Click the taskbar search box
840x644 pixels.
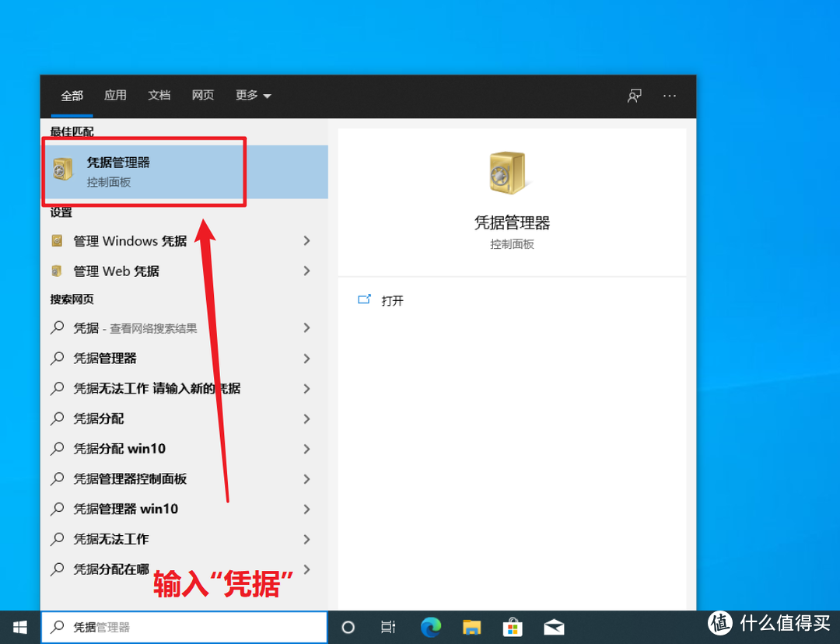[x=184, y=627]
